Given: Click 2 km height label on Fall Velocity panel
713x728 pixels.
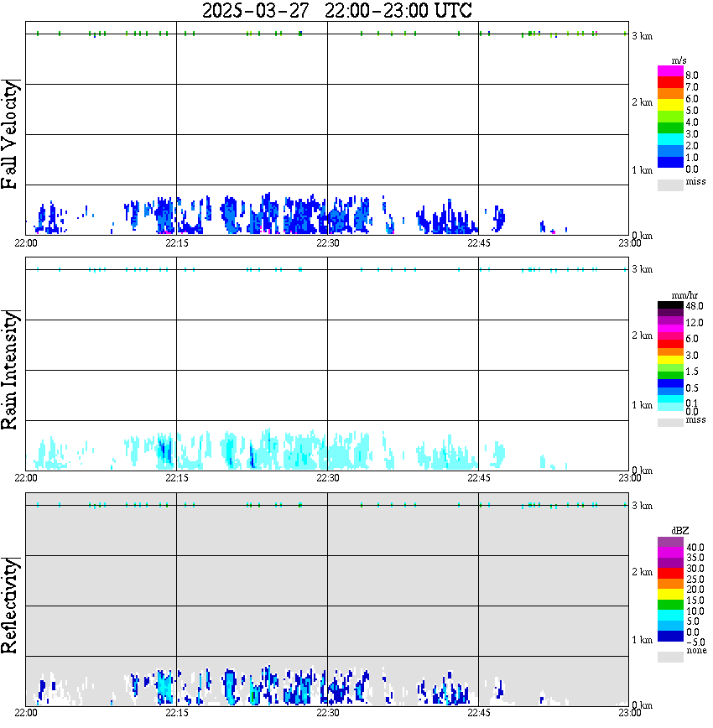Looking at the screenshot, I should (643, 102).
